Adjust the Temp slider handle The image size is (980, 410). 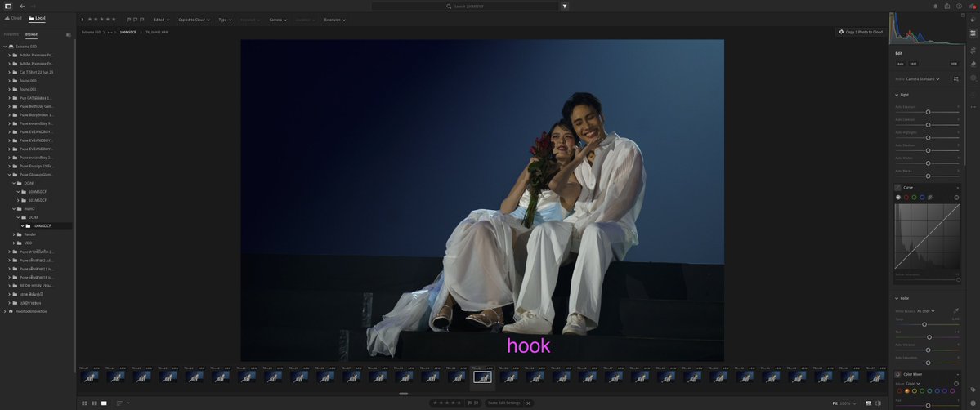[924, 324]
